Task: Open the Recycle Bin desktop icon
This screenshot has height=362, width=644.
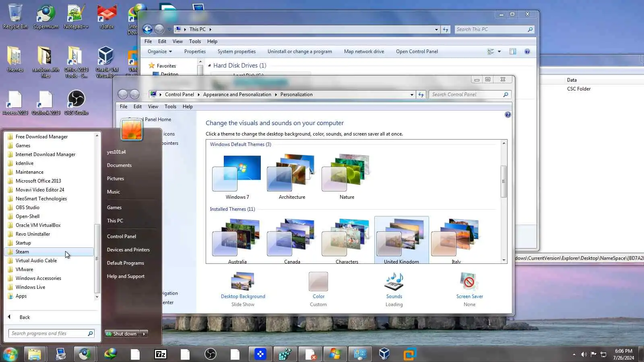Action: 15,16
